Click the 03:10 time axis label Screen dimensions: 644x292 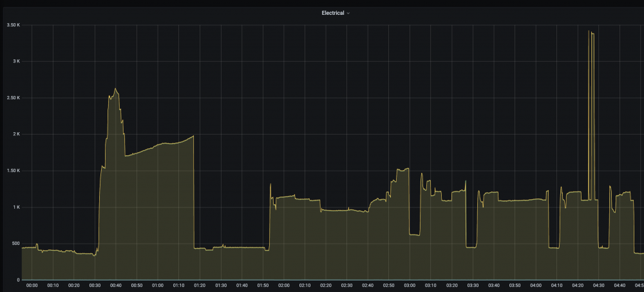430,286
